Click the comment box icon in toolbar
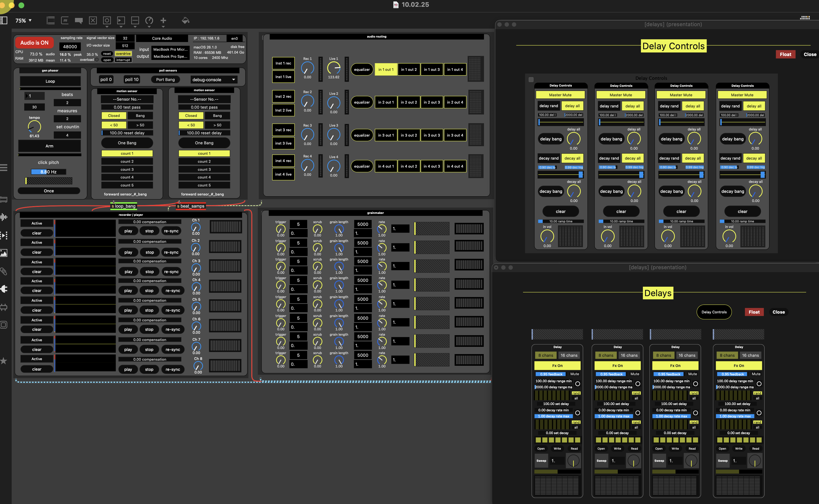The width and height of the screenshot is (819, 504). click(79, 21)
